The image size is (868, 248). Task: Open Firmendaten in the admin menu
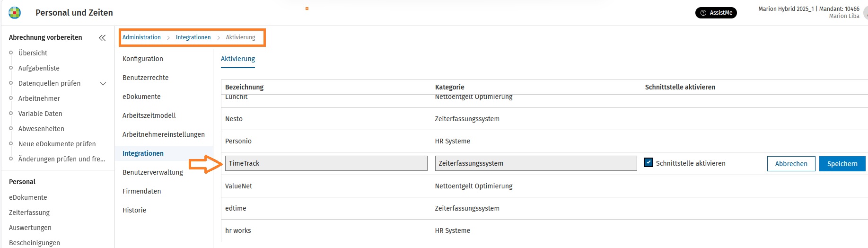point(142,191)
